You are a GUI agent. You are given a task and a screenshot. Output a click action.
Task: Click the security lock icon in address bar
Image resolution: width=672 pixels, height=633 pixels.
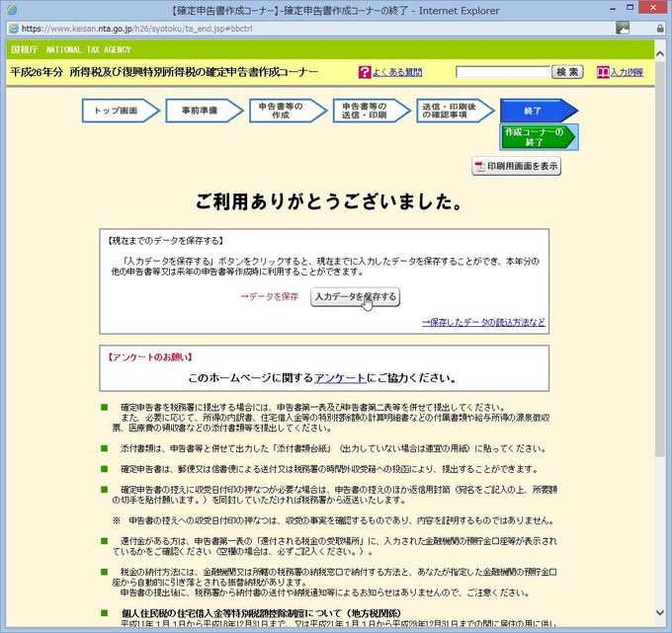point(660,29)
